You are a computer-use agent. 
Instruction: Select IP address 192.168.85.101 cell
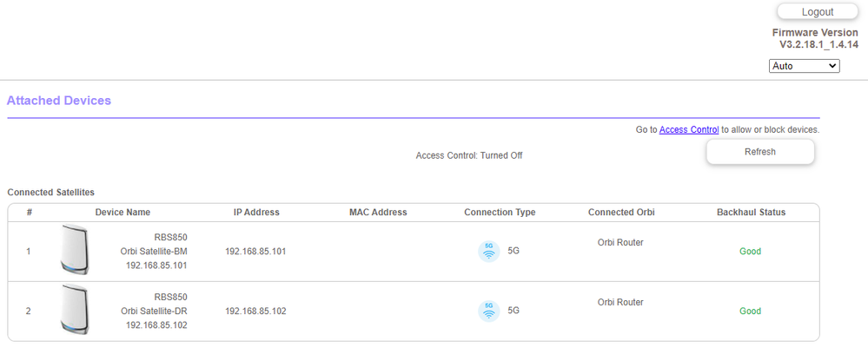pos(255,252)
